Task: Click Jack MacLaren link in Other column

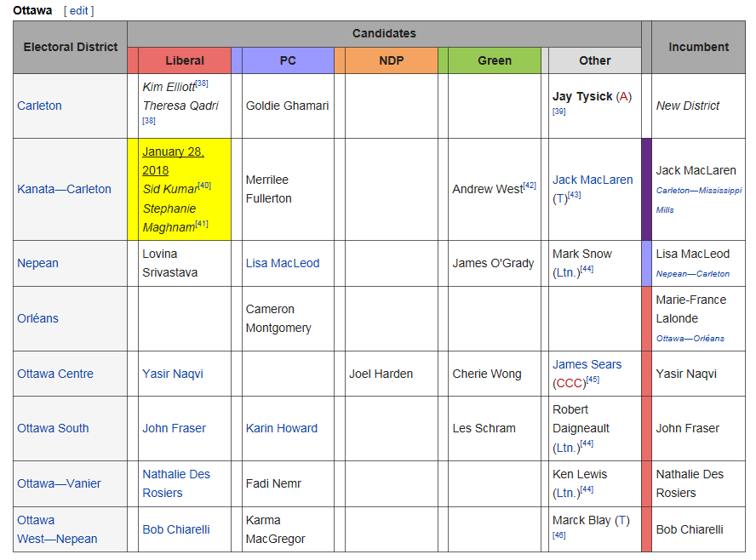Action: coord(593,180)
